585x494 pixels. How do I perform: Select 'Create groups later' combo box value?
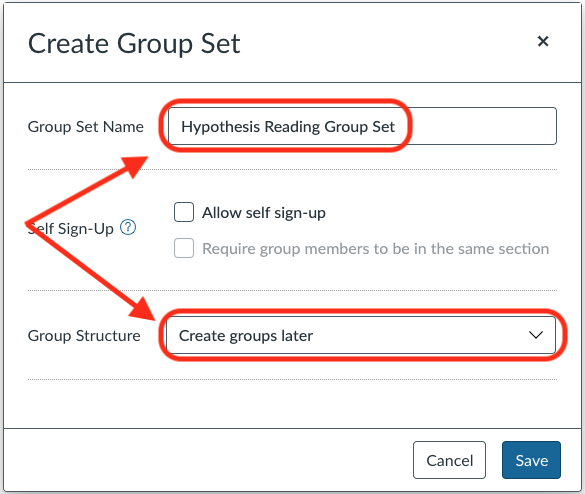[246, 336]
